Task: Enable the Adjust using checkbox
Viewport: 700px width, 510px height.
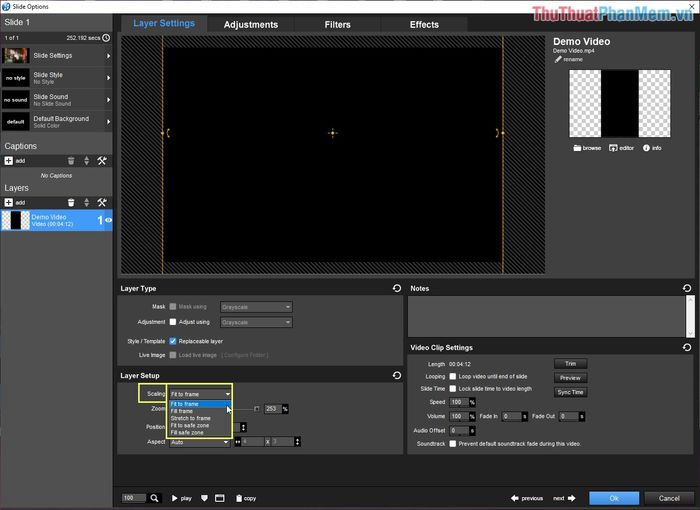Action: [x=173, y=322]
